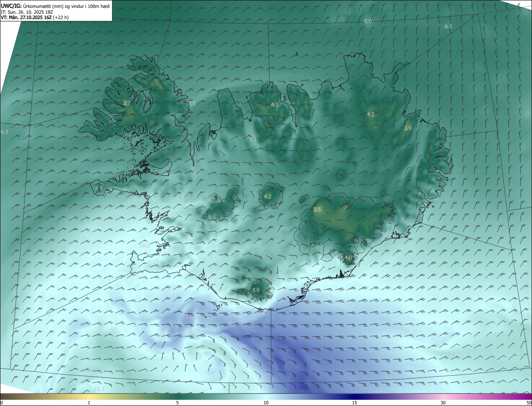Click the 30 tick on the color scale

(443, 403)
